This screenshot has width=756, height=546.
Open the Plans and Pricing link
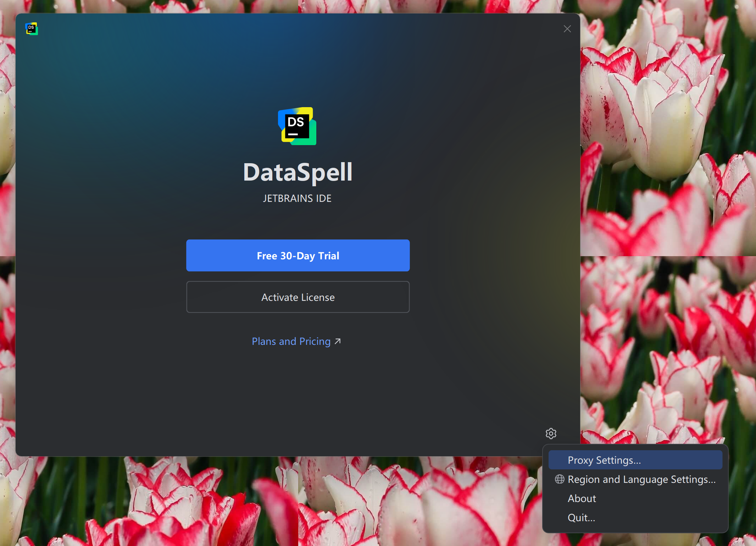pyautogui.click(x=291, y=341)
